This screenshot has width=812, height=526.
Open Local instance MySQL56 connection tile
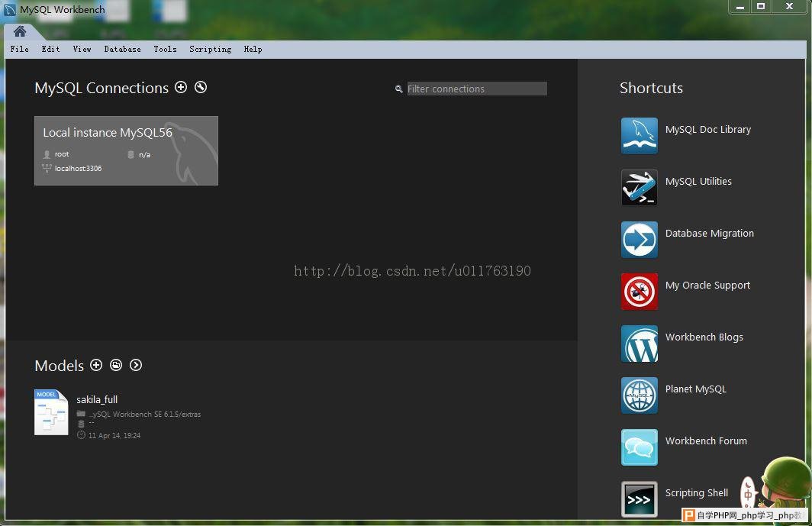coord(127,150)
